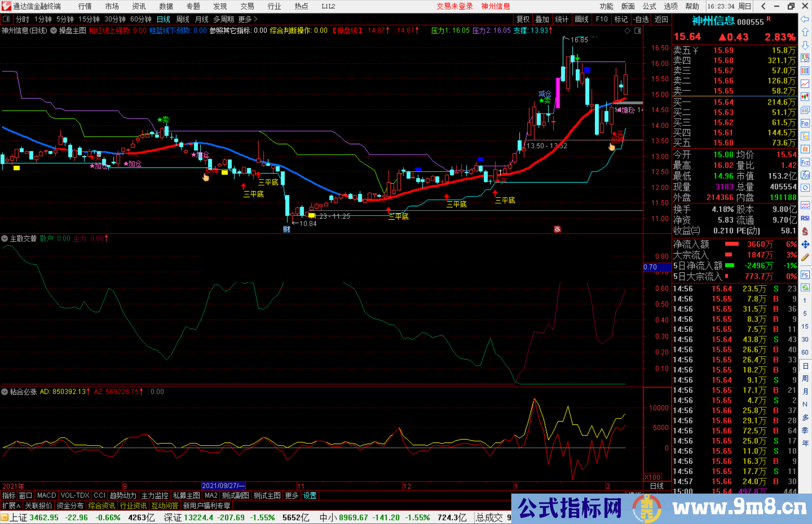Toggle the round button beside 主散交替
This screenshot has height=524, width=812.
(x=5, y=239)
